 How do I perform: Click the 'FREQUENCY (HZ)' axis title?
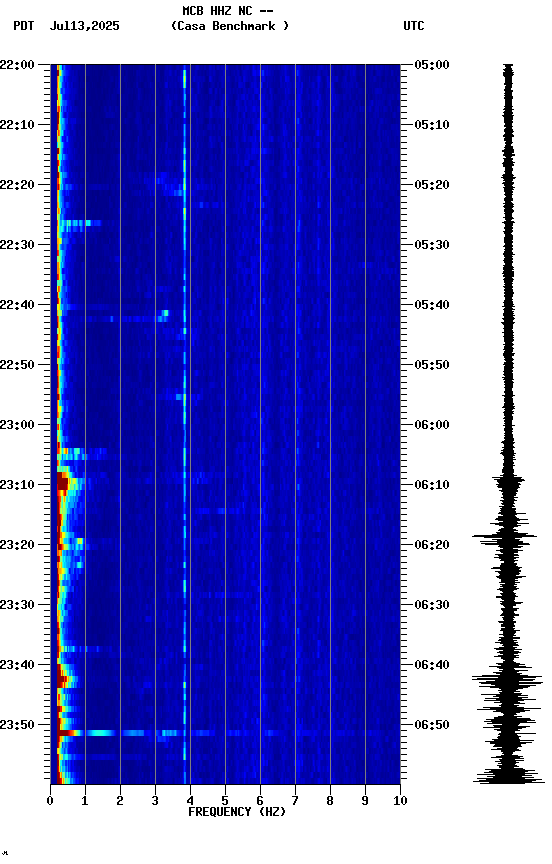pos(237,812)
